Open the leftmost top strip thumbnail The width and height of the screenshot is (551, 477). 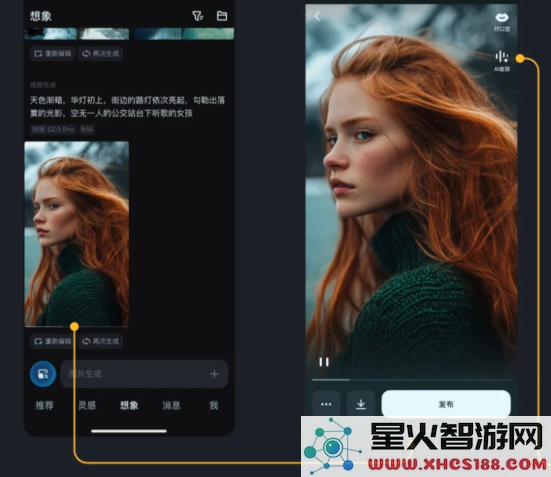pos(51,34)
